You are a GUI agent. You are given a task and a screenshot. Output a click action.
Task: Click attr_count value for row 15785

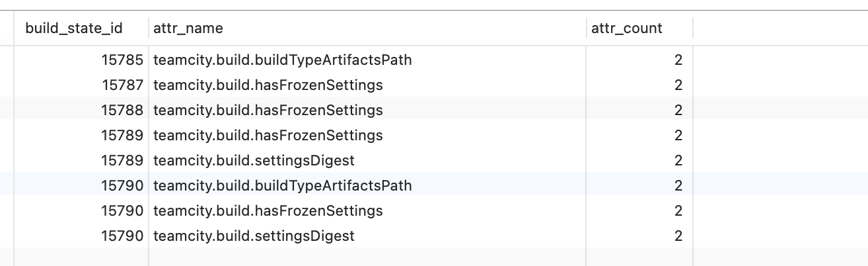pyautogui.click(x=678, y=60)
